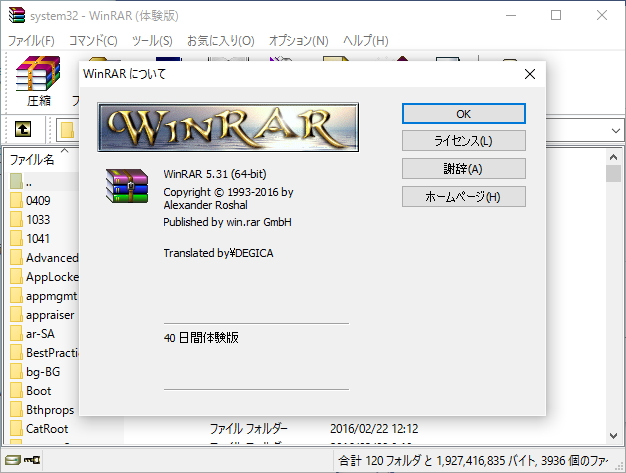Viewport: 626px width, 473px height.
Task: Select the Boot folder icon
Action: point(16,390)
